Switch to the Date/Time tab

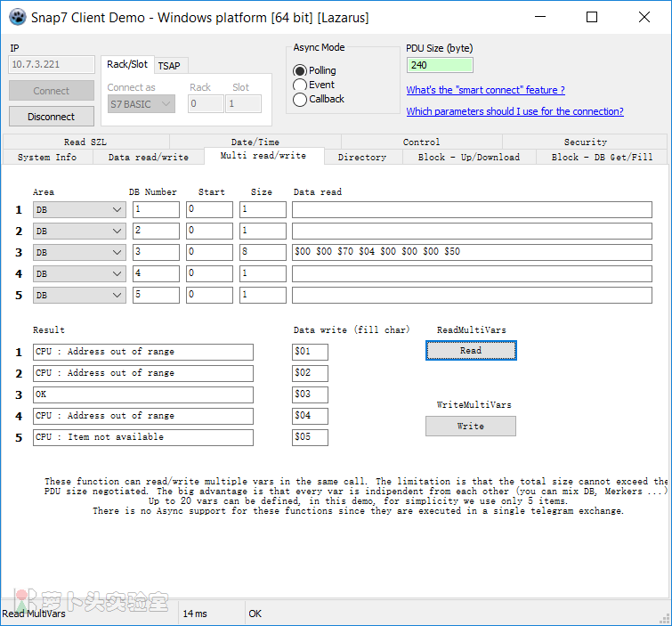[x=255, y=142]
